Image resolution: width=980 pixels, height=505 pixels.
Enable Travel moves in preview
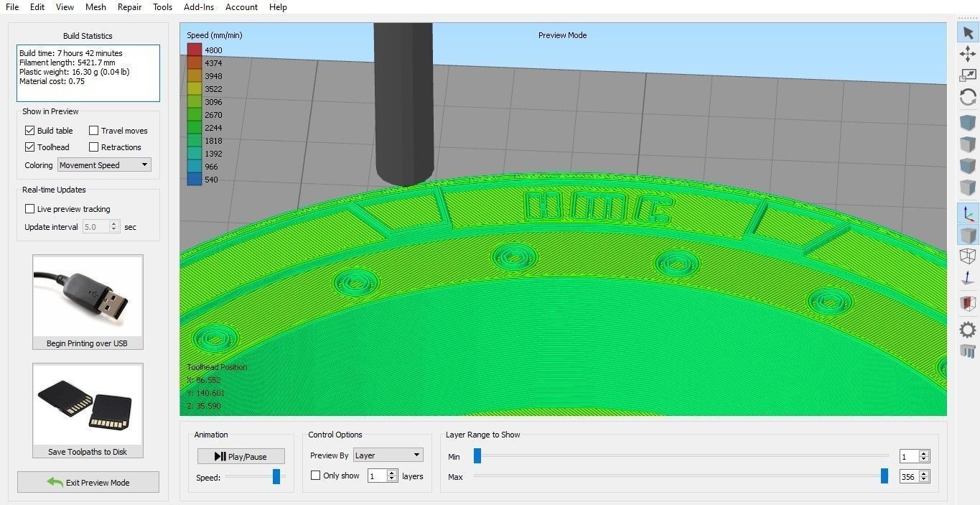(x=93, y=131)
